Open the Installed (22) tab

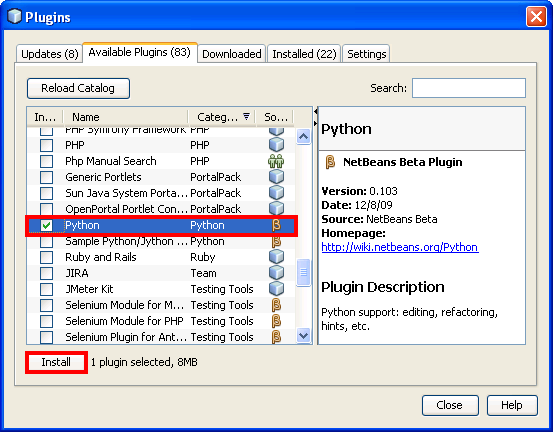tap(304, 54)
